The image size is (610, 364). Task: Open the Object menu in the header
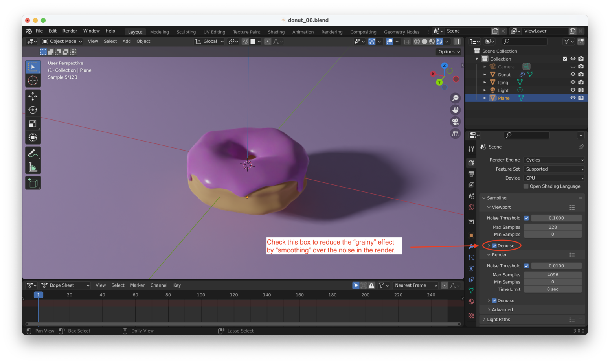pos(143,41)
